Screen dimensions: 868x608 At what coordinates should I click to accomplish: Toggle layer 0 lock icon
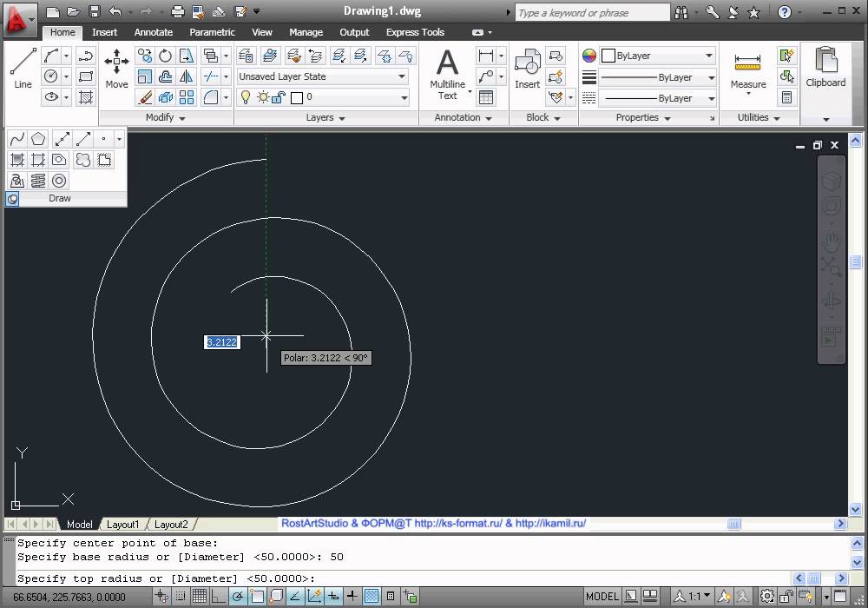pos(279,97)
